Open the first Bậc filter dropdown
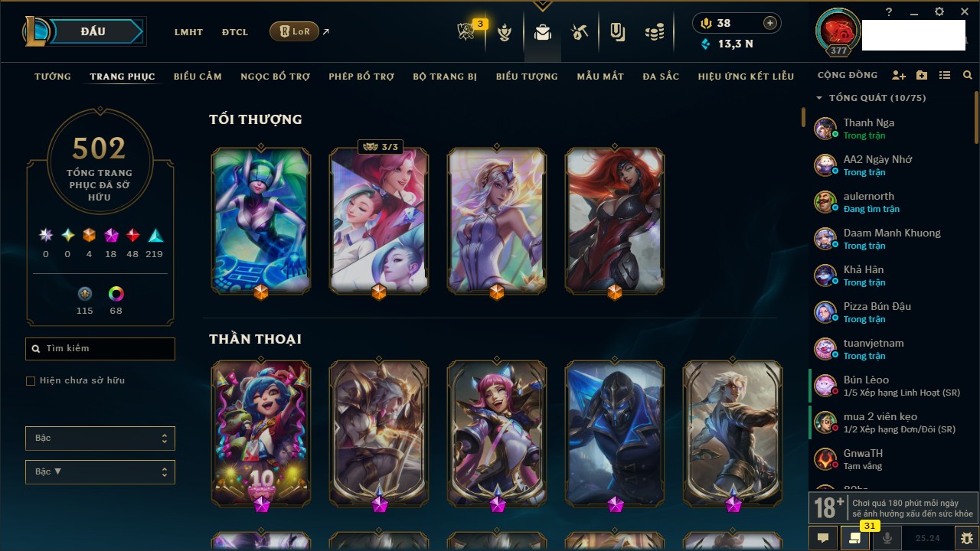The image size is (980, 551). point(100,439)
